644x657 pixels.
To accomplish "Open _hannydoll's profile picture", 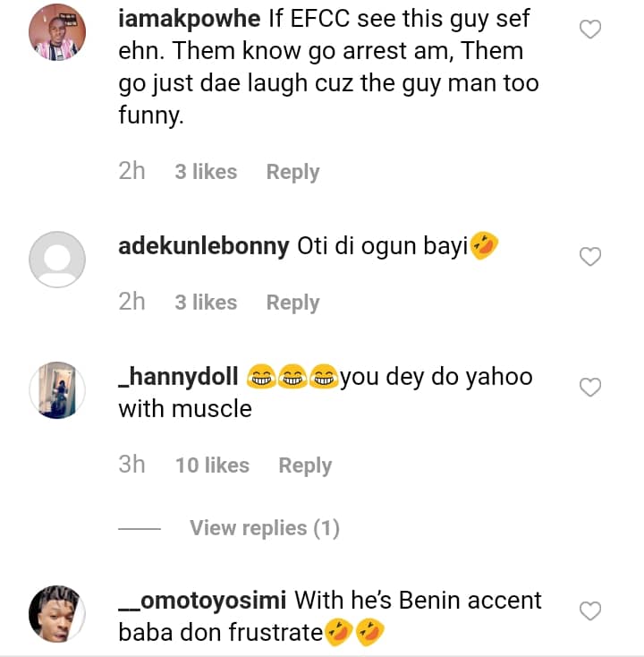I will (57, 390).
